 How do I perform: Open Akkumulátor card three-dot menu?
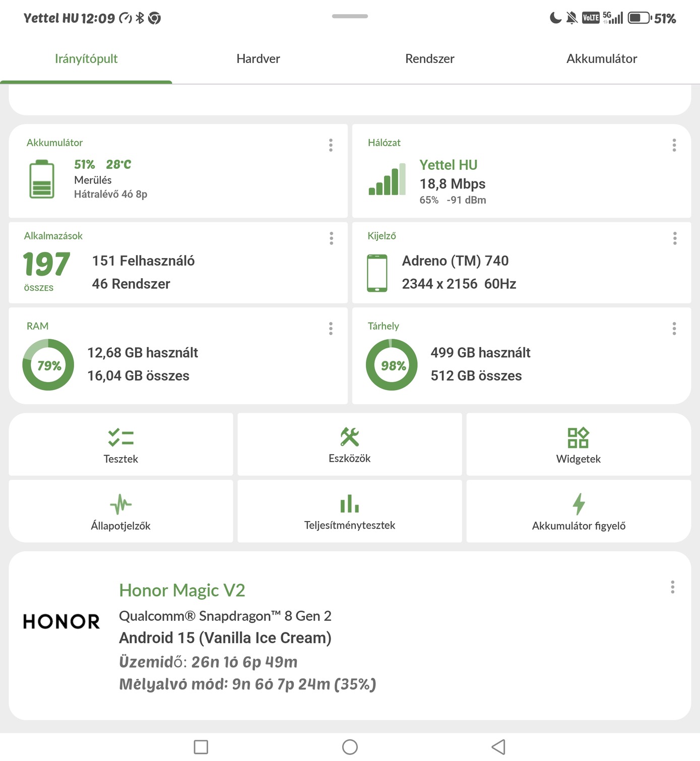(x=331, y=145)
